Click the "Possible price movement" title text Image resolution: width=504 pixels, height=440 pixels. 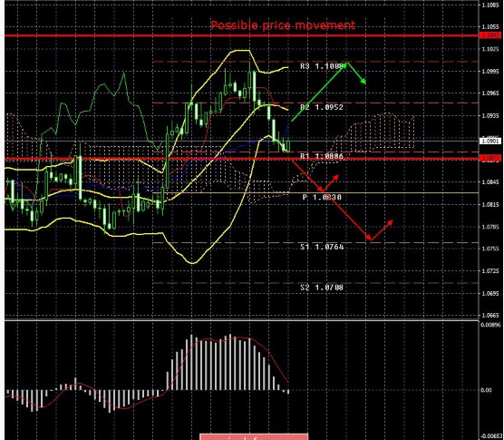point(283,25)
